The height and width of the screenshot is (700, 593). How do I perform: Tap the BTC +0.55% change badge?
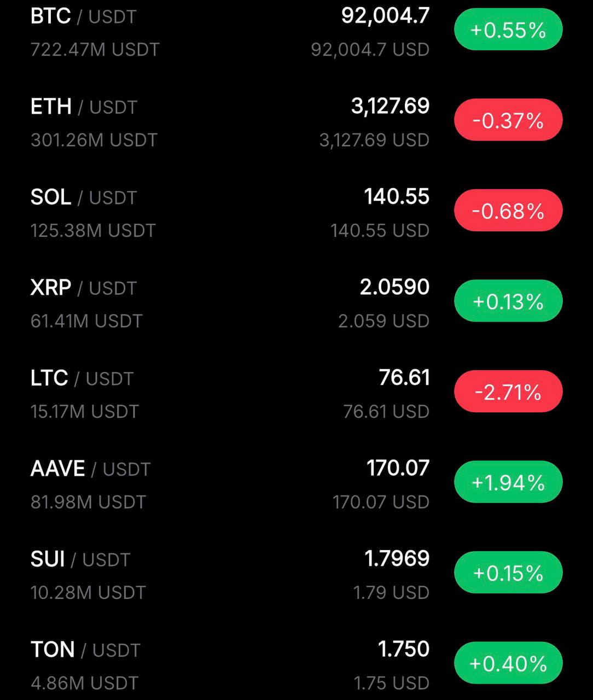tap(508, 30)
